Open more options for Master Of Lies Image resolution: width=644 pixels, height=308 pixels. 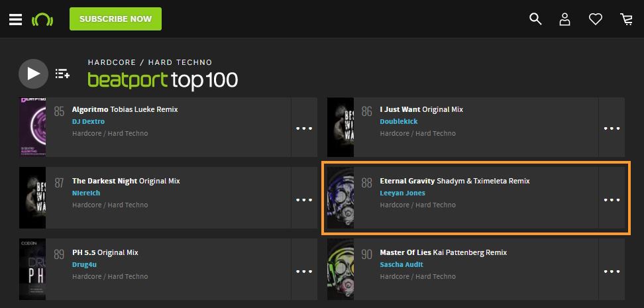pos(612,272)
